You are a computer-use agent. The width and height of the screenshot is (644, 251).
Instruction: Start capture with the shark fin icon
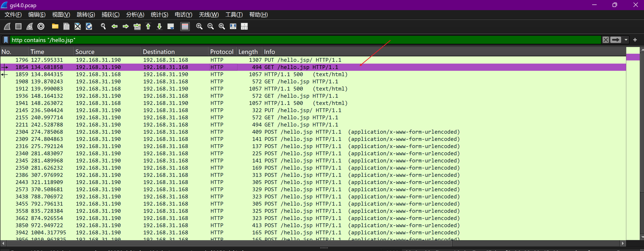[7, 26]
